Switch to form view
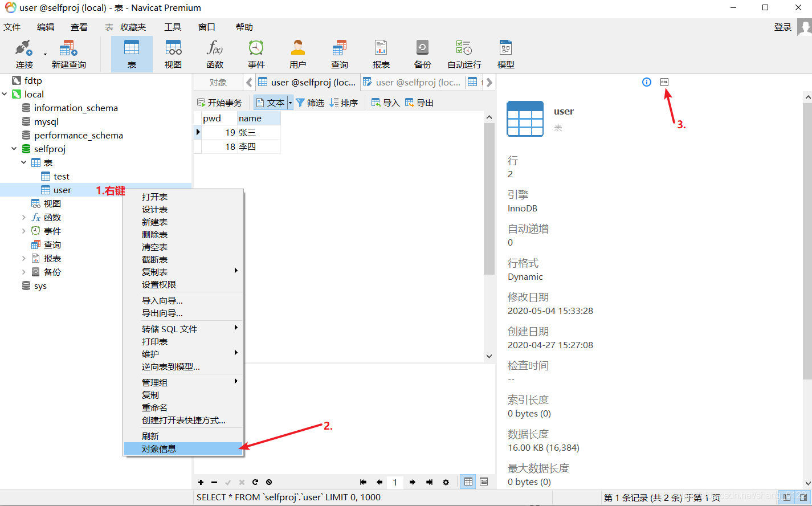 [484, 482]
